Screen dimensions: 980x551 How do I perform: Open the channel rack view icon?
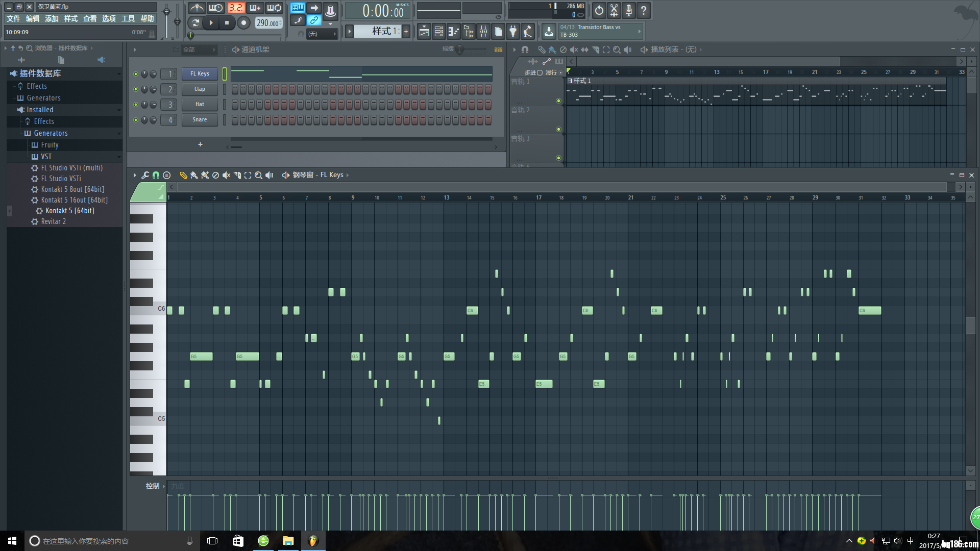pyautogui.click(x=438, y=32)
